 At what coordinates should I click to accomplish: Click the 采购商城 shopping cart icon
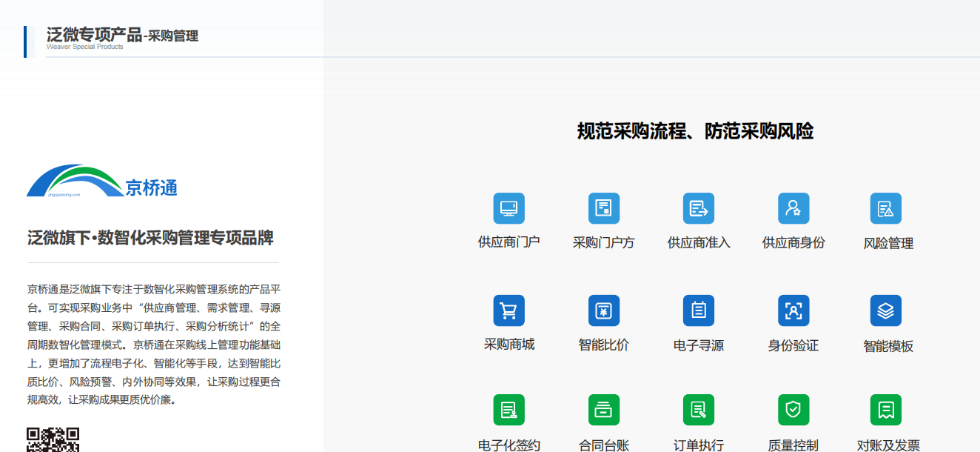pos(509,310)
